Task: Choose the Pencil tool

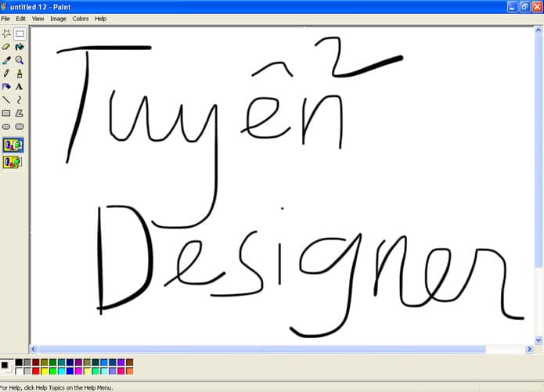Action: pos(6,74)
